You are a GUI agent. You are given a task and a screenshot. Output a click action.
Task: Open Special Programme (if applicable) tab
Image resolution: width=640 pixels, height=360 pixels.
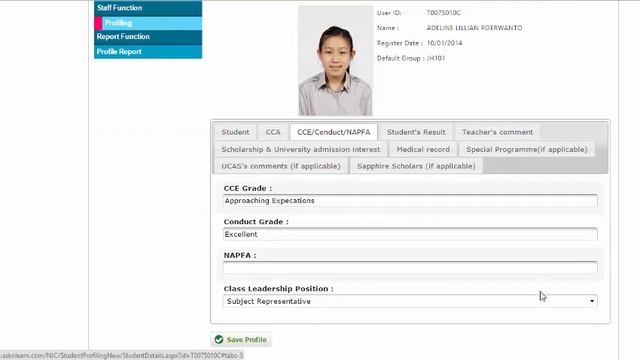[527, 149]
